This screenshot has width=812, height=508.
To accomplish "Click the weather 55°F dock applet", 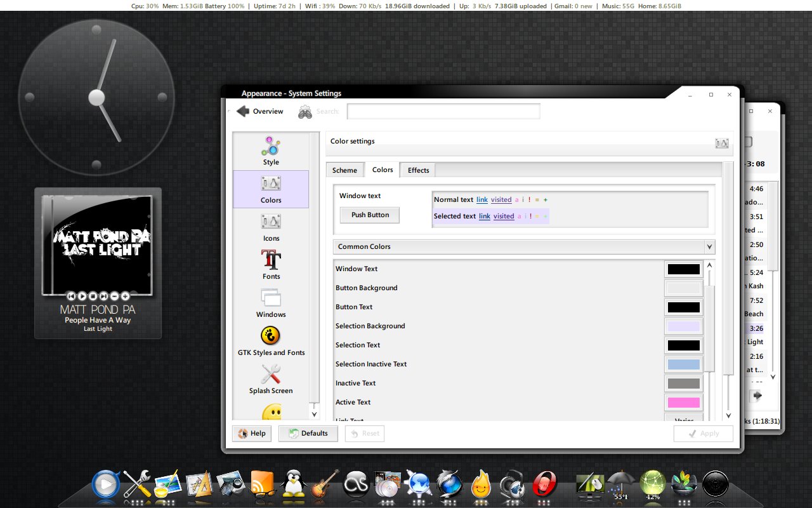I will tap(620, 486).
